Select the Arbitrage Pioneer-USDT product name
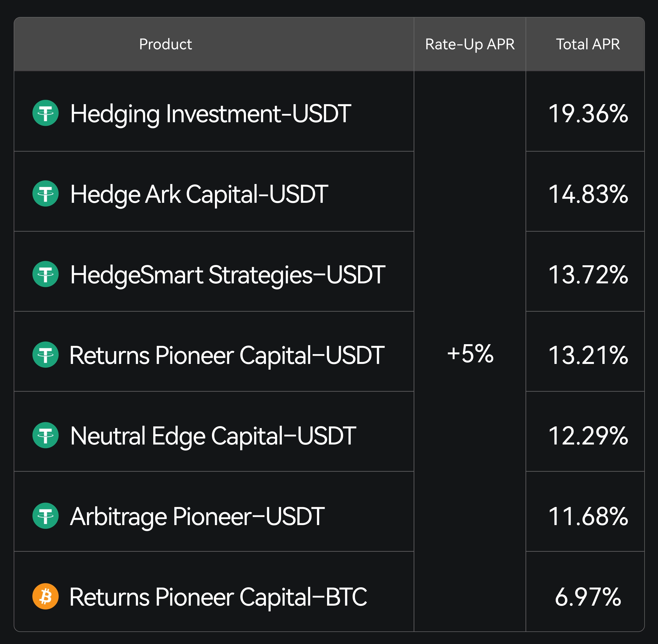The image size is (658, 644). (x=197, y=517)
